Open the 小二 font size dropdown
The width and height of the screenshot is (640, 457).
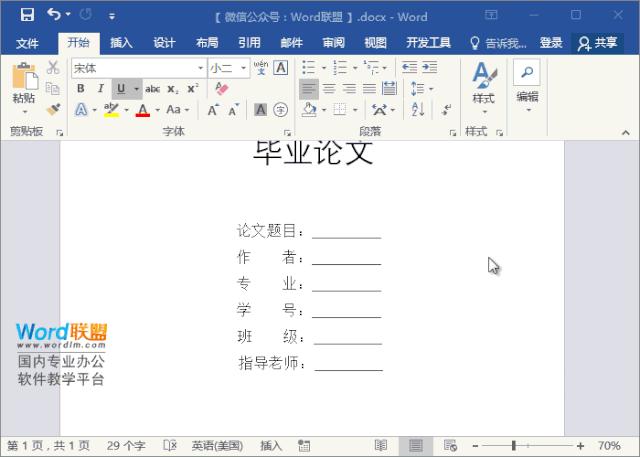[243, 68]
